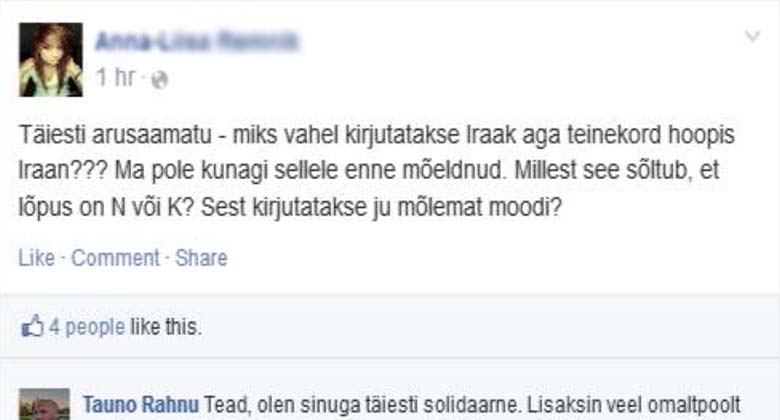The width and height of the screenshot is (780, 420).
Task: Click the thumbs-up likes icon
Action: 32,327
